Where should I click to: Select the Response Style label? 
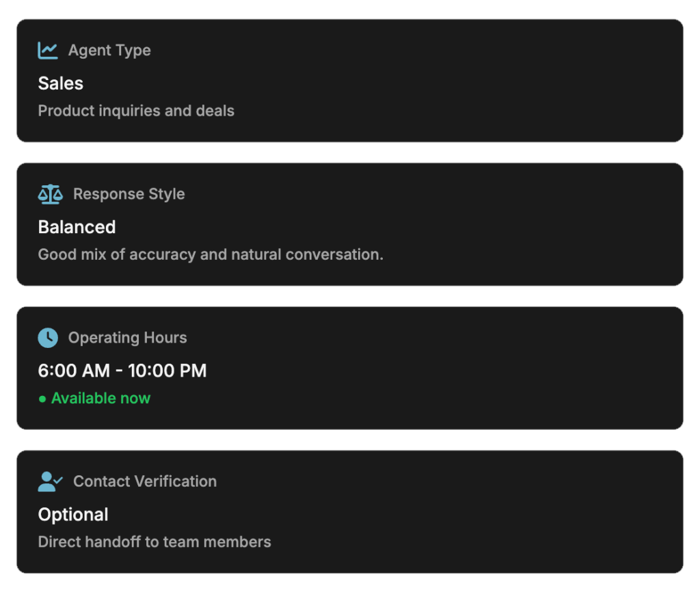(129, 194)
